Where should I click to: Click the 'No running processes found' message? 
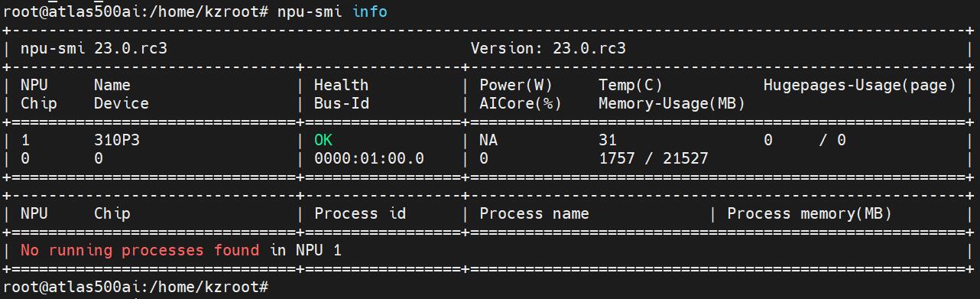(x=140, y=250)
